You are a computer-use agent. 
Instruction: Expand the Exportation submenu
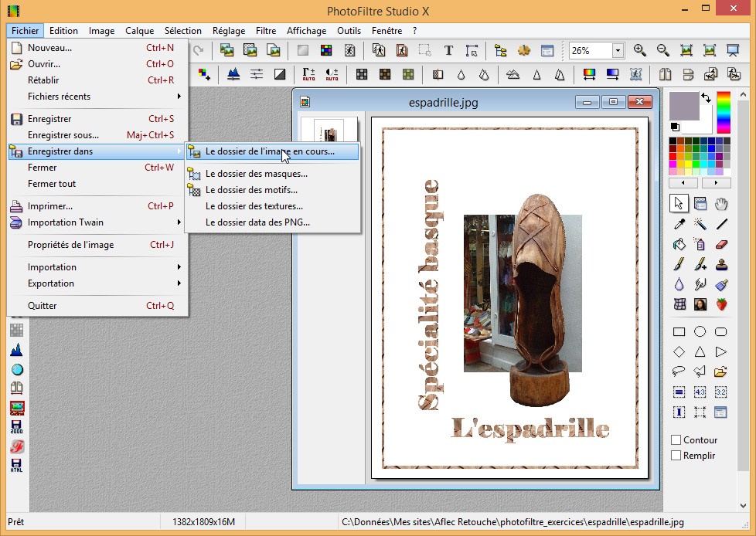tap(98, 283)
